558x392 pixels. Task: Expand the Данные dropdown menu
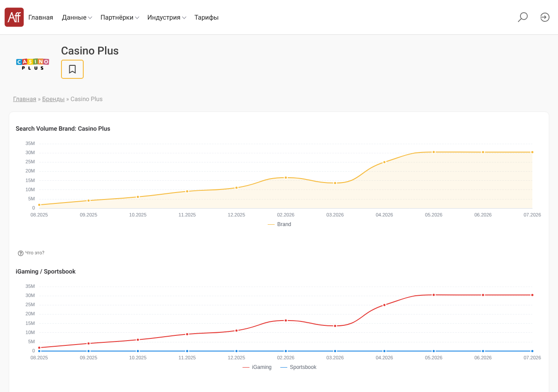(77, 17)
